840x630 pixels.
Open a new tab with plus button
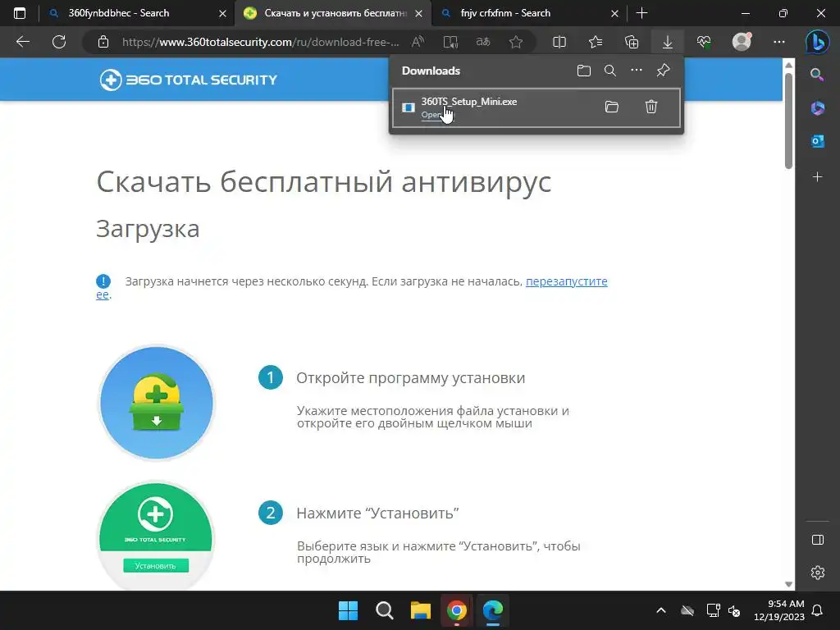point(641,13)
